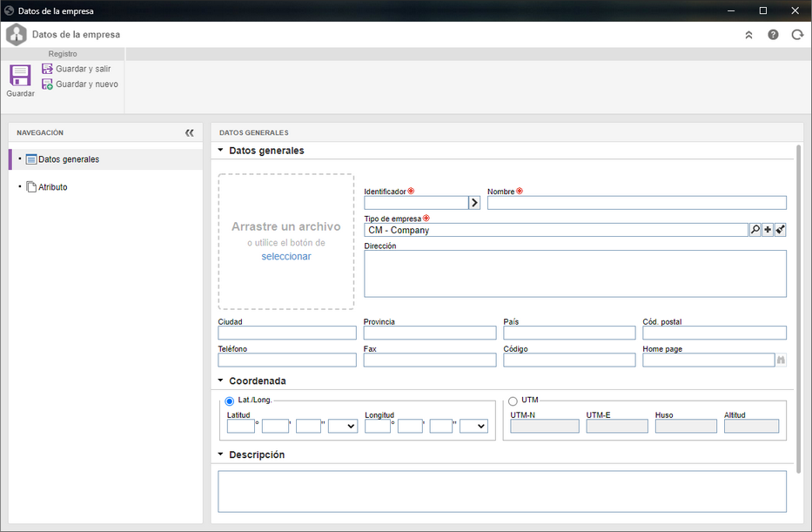Click the Home page input field
The height and width of the screenshot is (532, 812).
tap(708, 360)
